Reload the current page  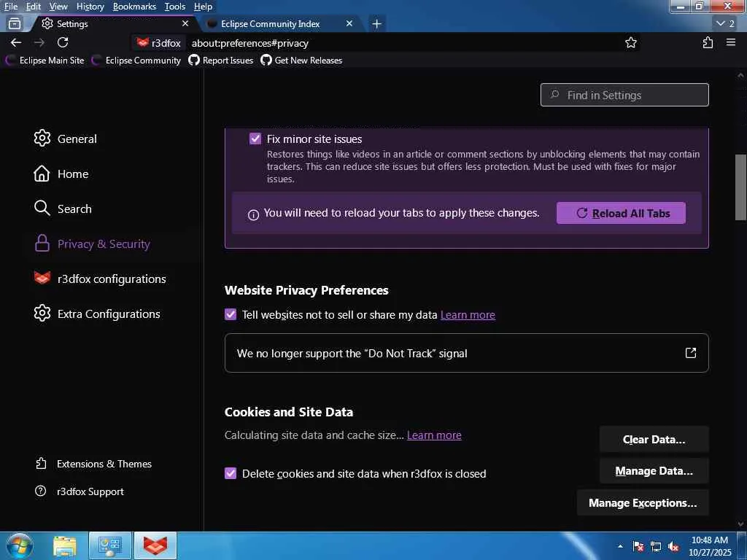pos(63,43)
